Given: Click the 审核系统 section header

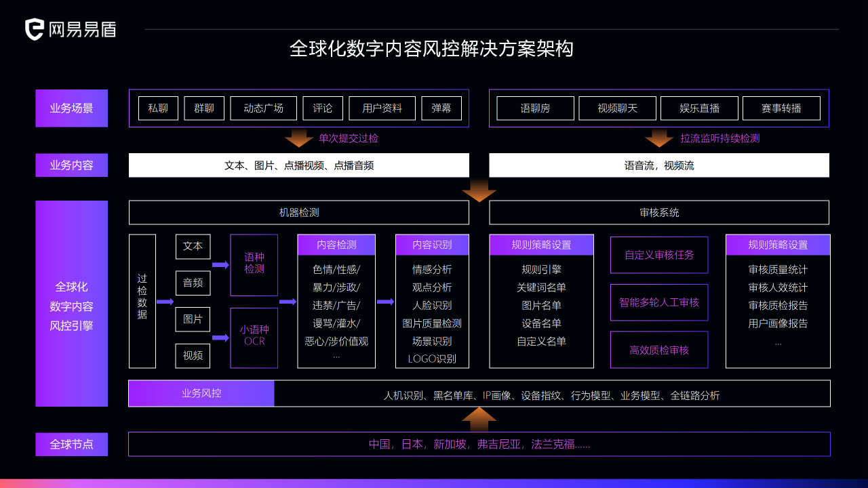Looking at the screenshot, I should pos(659,212).
